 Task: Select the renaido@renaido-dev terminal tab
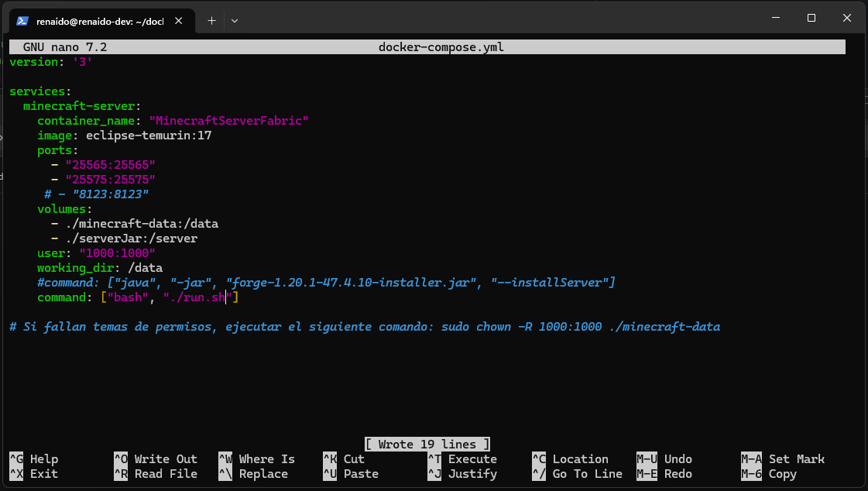(102, 20)
